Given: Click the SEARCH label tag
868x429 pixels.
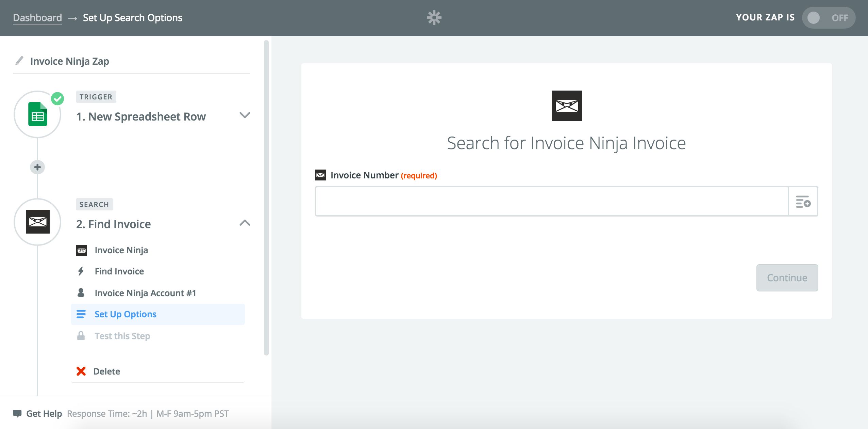Looking at the screenshot, I should 94,205.
